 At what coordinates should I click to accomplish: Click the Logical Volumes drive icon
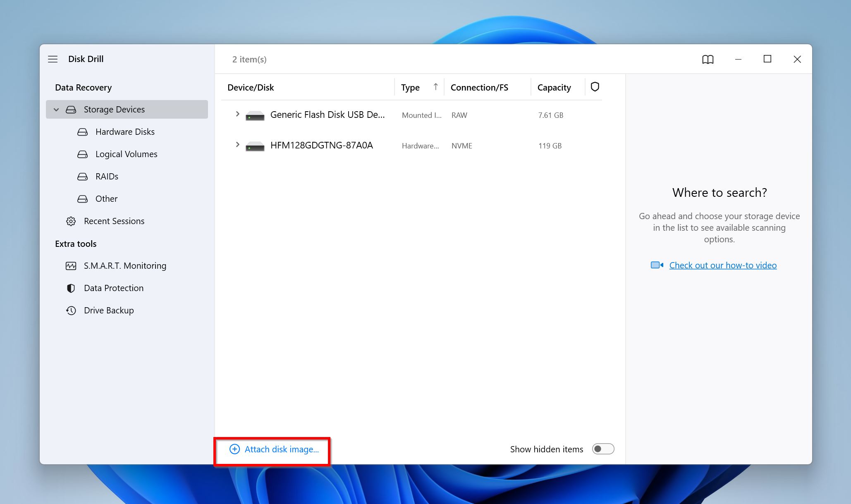(83, 154)
